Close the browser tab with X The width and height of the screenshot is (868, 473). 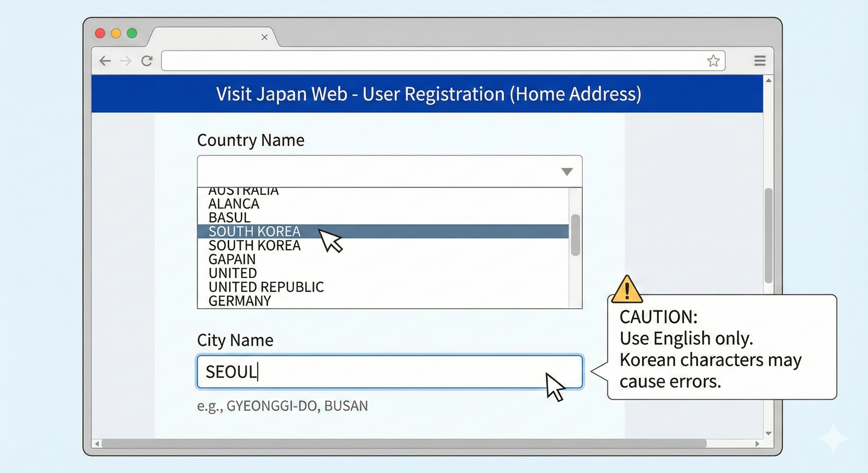pyautogui.click(x=264, y=37)
